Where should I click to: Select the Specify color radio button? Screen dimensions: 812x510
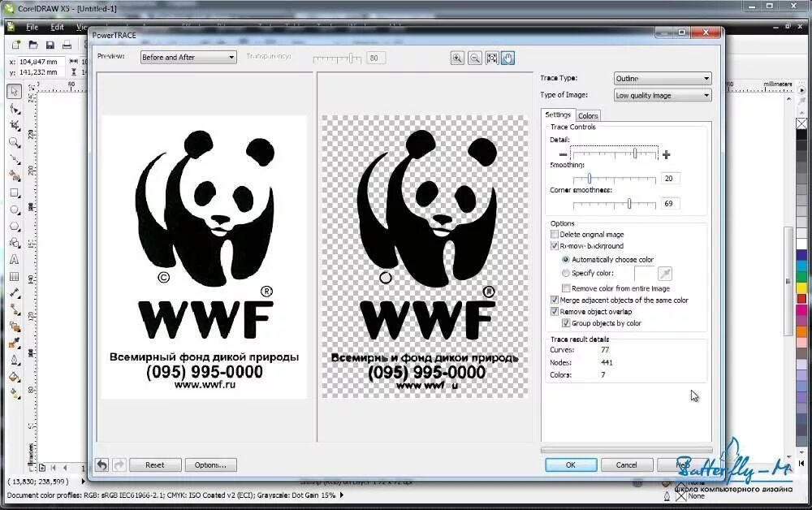point(565,273)
